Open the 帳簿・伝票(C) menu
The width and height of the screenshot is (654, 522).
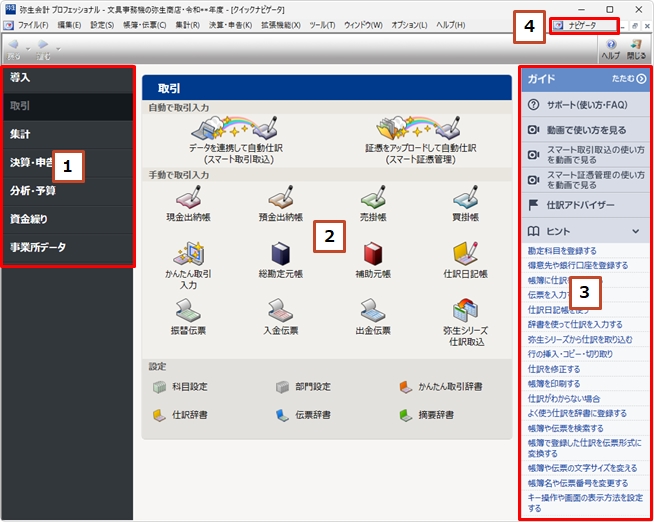pos(143,24)
